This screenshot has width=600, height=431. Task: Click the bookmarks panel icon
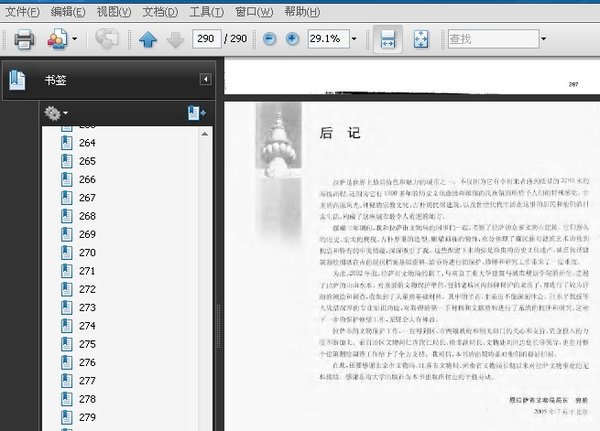pos(18,79)
